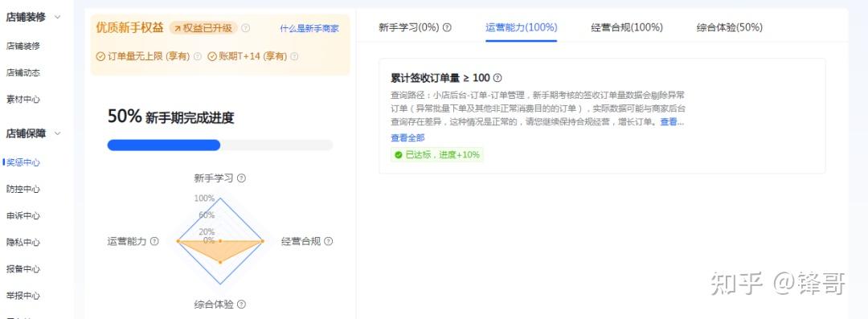Select the 运营能力(100%) tab

tap(522, 27)
